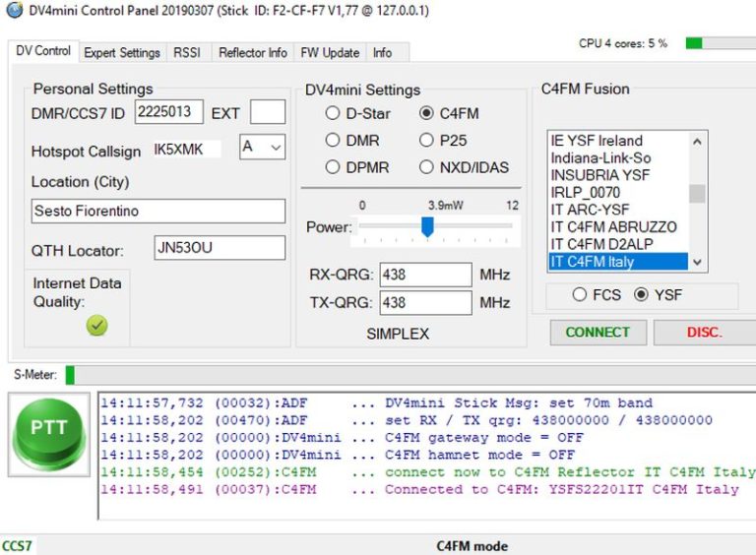This screenshot has width=756, height=555.
Task: Click log line 'set RX / TX qrg'
Action: pos(407,420)
